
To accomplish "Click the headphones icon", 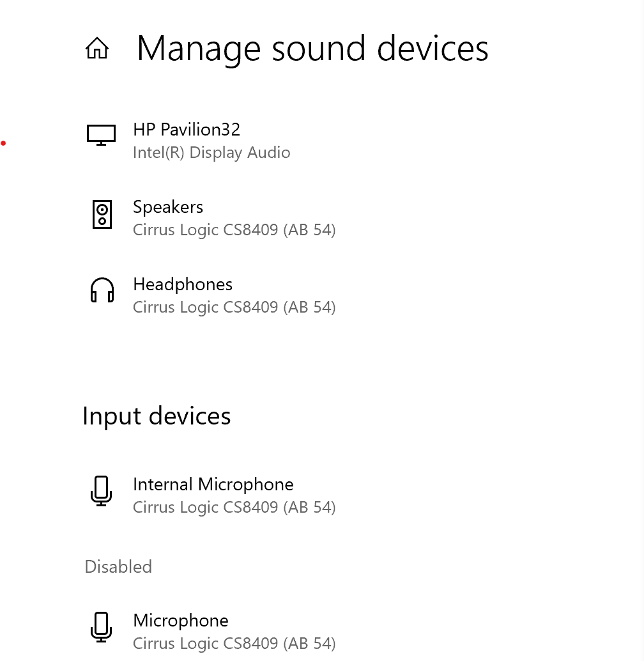I will (x=102, y=290).
